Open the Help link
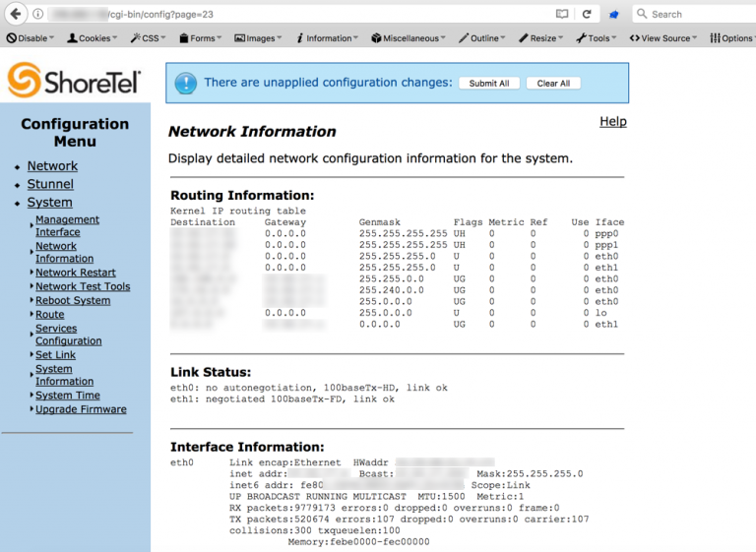 coord(612,121)
